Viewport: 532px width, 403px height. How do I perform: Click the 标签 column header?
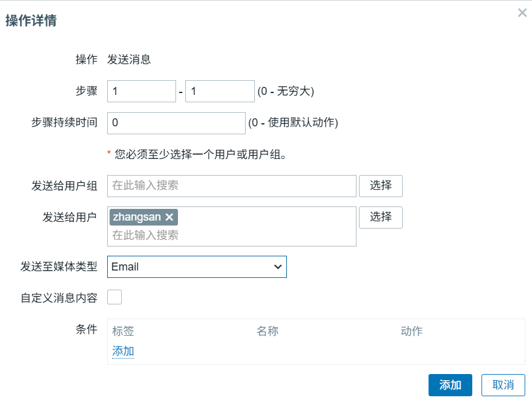(x=123, y=331)
